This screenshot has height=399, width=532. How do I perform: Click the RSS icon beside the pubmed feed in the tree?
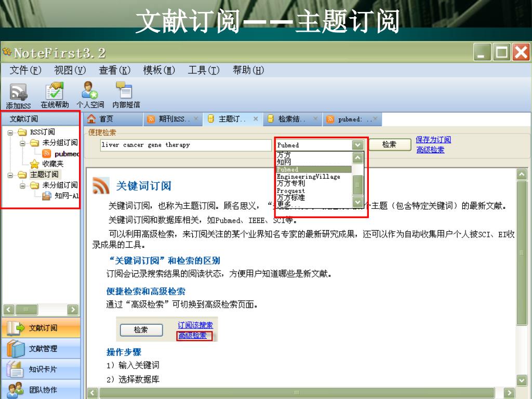[46, 153]
